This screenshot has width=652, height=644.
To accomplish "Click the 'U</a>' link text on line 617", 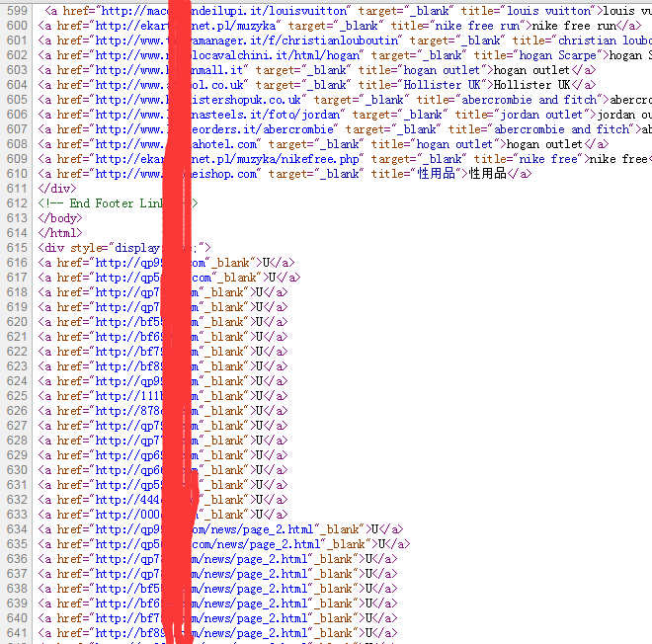I will pos(285,278).
